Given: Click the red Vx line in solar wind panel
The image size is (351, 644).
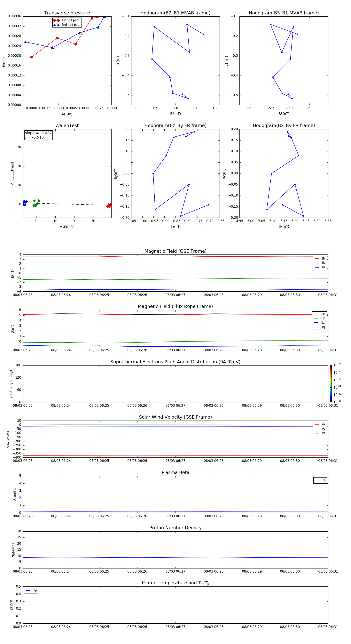Looking at the screenshot, I should click(175, 456).
